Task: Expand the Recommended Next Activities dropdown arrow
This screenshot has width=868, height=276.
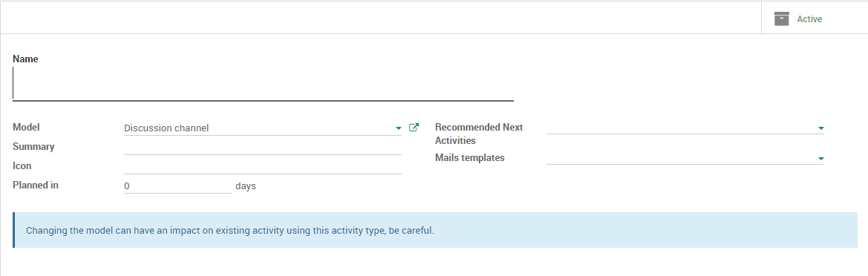Action: tap(821, 128)
